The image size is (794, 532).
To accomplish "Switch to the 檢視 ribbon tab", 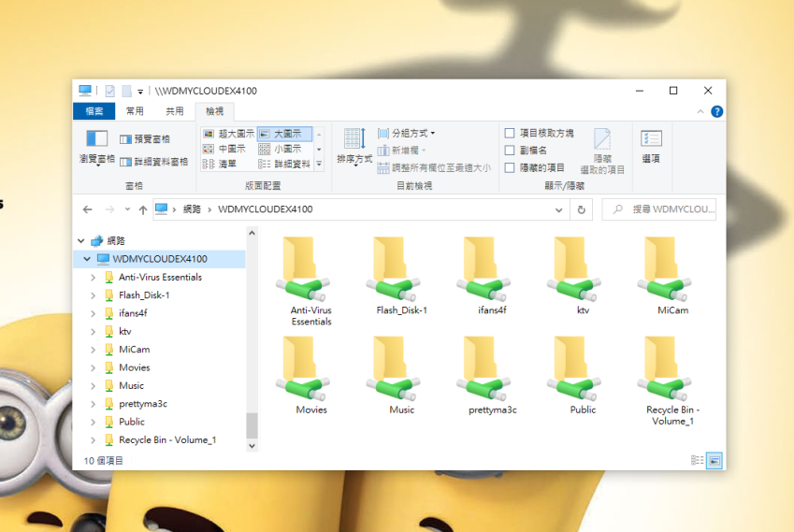I will pyautogui.click(x=215, y=111).
